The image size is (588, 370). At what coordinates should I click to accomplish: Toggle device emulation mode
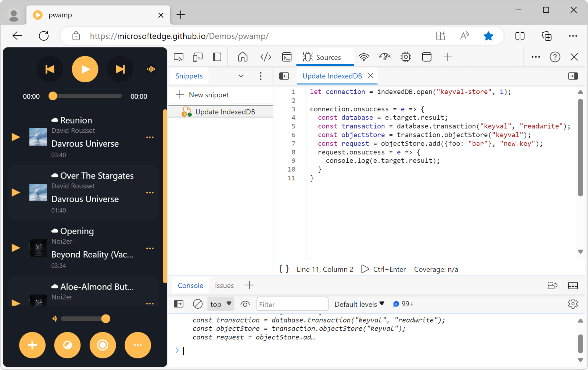[198, 57]
